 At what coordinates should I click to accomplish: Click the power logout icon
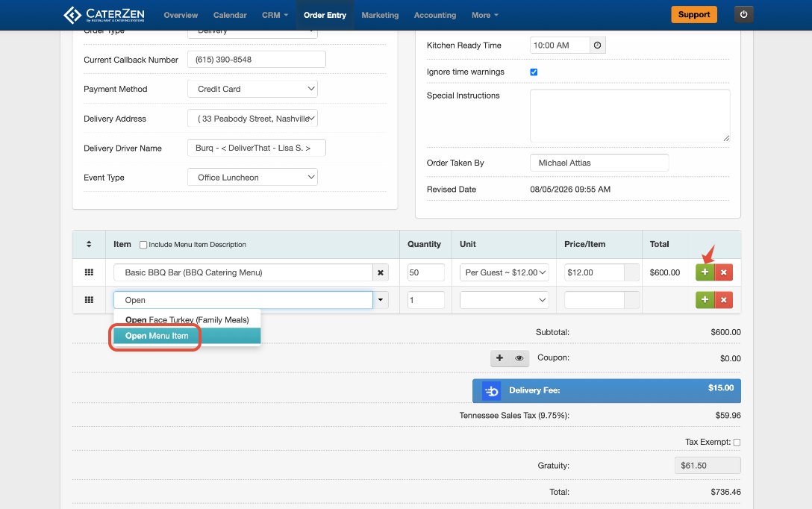click(743, 14)
